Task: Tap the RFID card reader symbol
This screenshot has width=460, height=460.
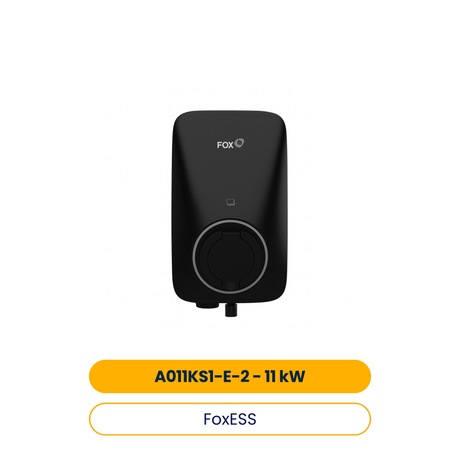Action: 230,202
